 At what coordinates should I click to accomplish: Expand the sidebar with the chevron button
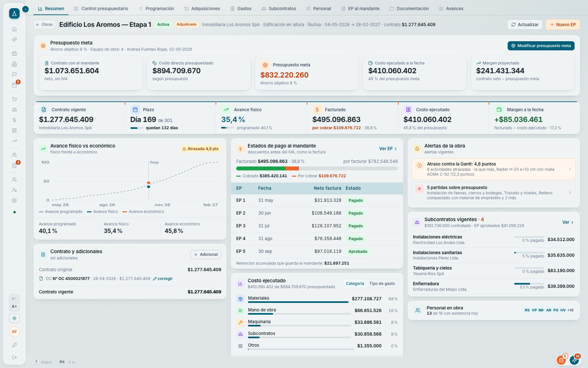point(25,9)
